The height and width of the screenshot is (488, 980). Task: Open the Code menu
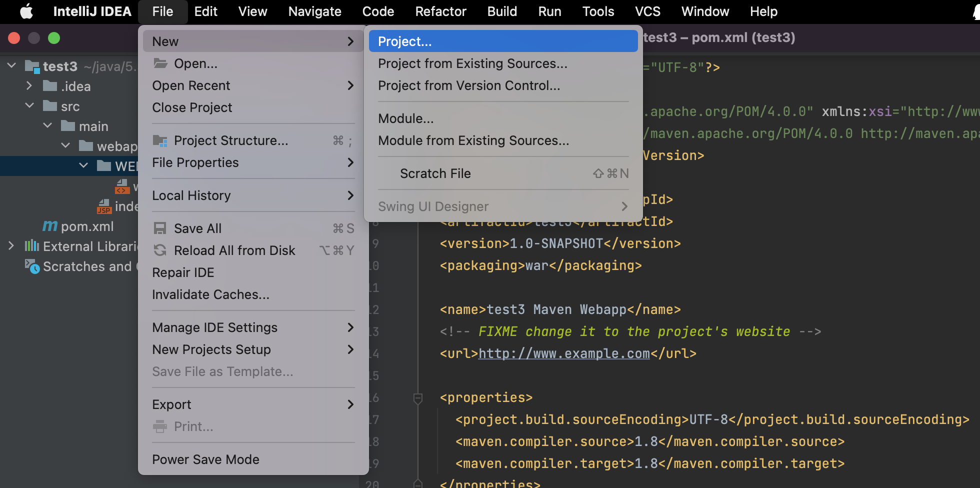click(x=378, y=11)
